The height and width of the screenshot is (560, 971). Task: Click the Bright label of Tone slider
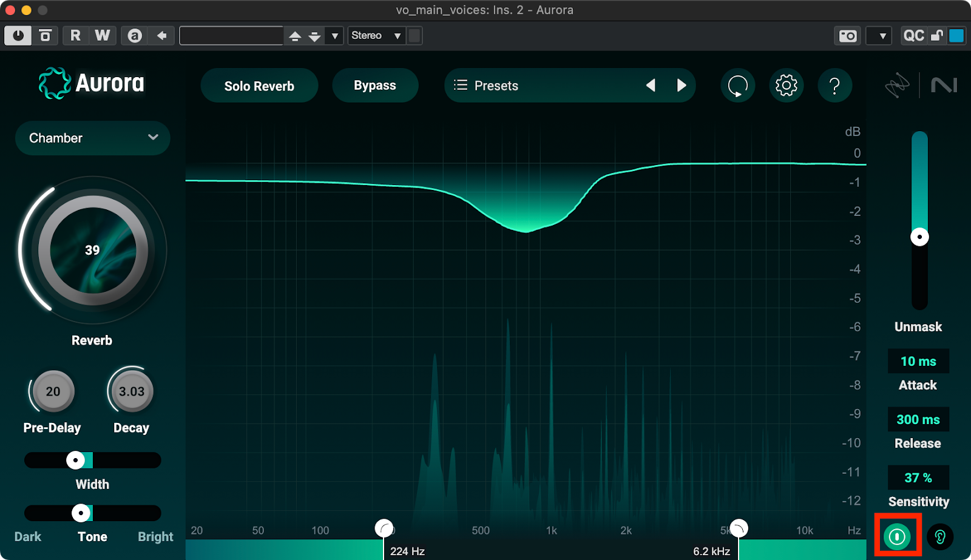click(x=155, y=537)
